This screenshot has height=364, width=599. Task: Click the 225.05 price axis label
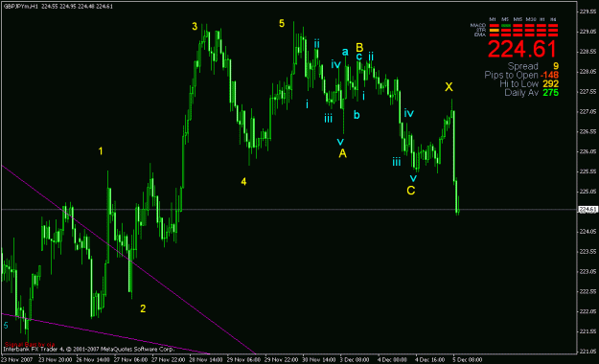(x=587, y=192)
